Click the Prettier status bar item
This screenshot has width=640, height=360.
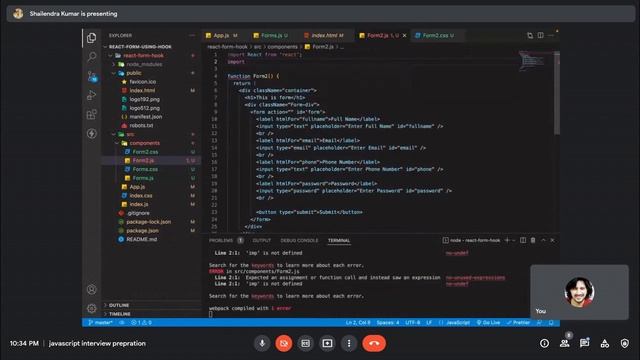click(x=518, y=322)
